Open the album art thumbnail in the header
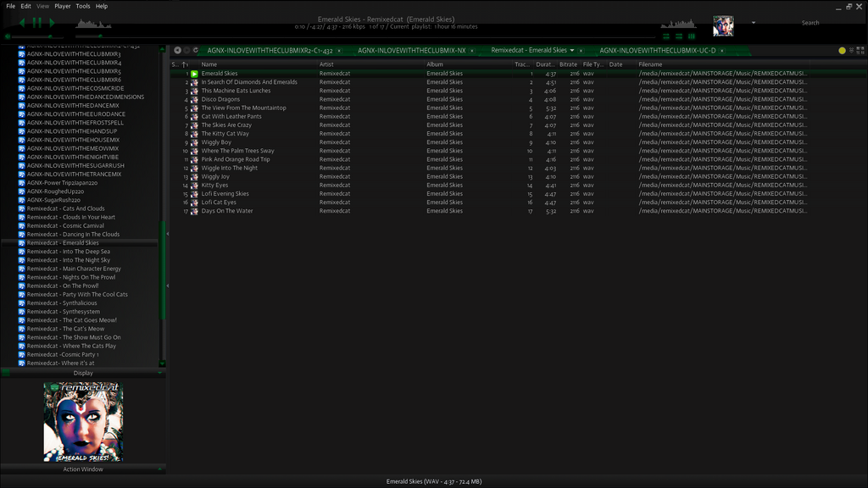Screen dimensions: 868x488 [723, 26]
